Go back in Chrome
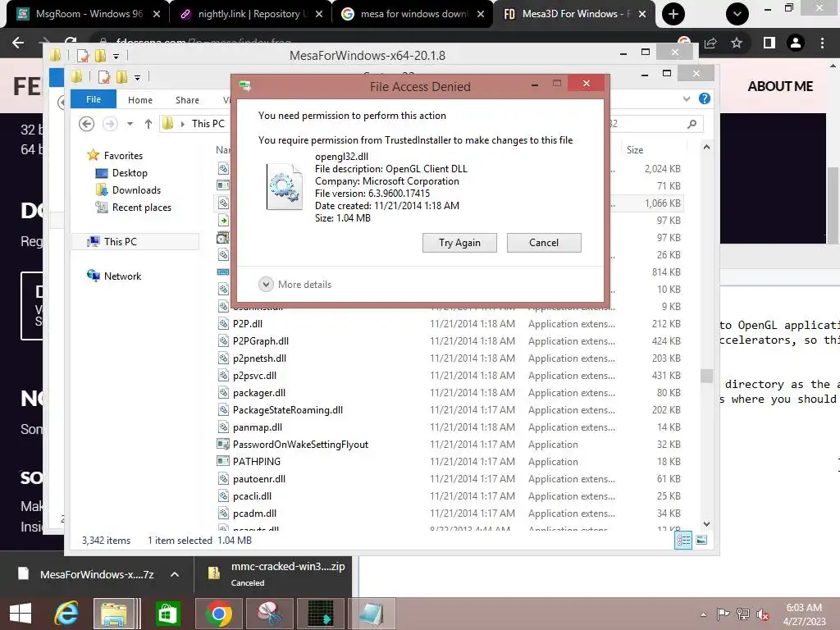Image resolution: width=840 pixels, height=630 pixels. point(18,43)
